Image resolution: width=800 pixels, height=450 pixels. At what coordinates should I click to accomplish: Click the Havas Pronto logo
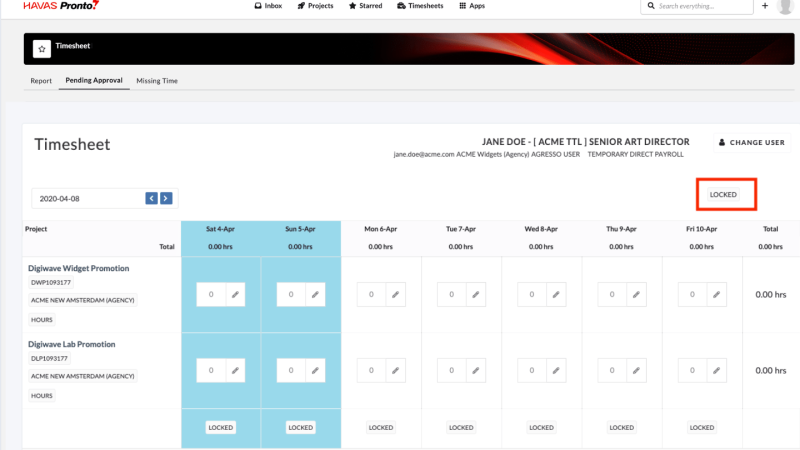point(61,6)
